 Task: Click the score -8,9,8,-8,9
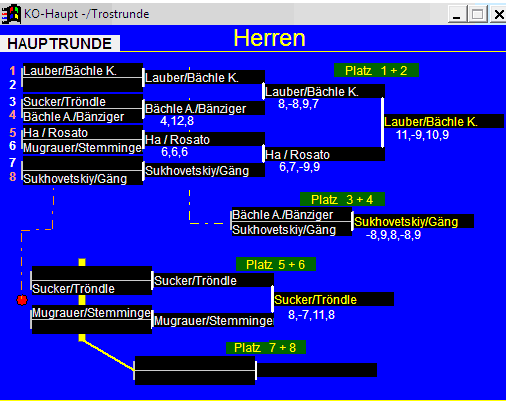tap(393, 235)
